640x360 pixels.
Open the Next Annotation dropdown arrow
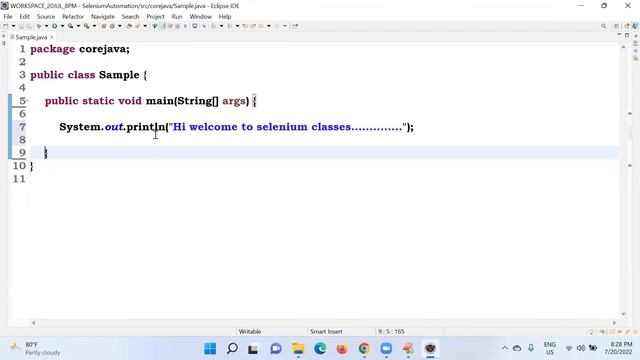(221, 26)
